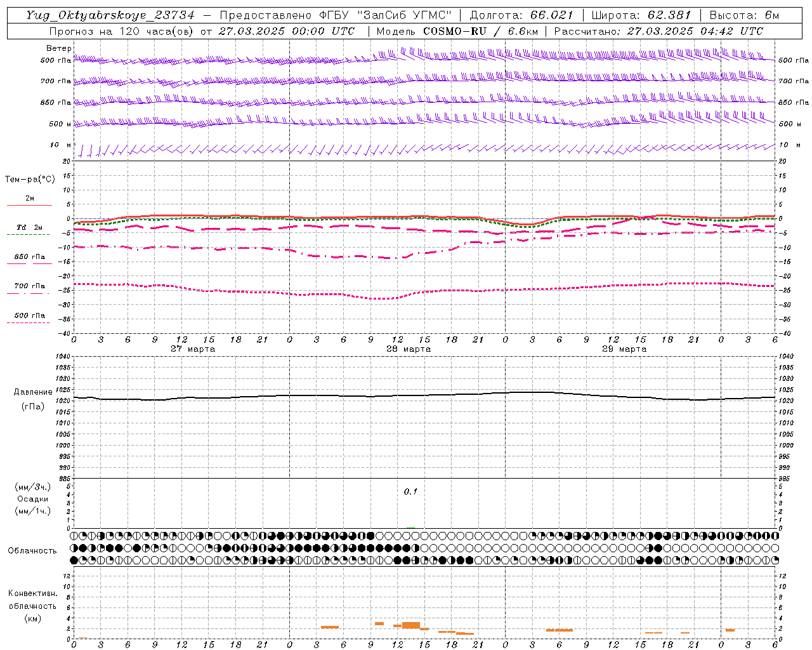Click the dotted 500 гПа legend line

click(x=28, y=322)
